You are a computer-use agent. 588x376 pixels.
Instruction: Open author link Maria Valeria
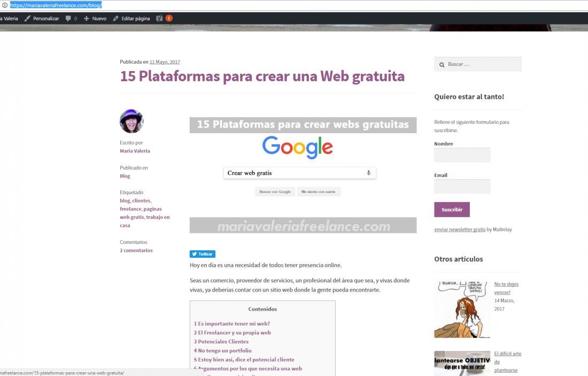[x=135, y=151]
